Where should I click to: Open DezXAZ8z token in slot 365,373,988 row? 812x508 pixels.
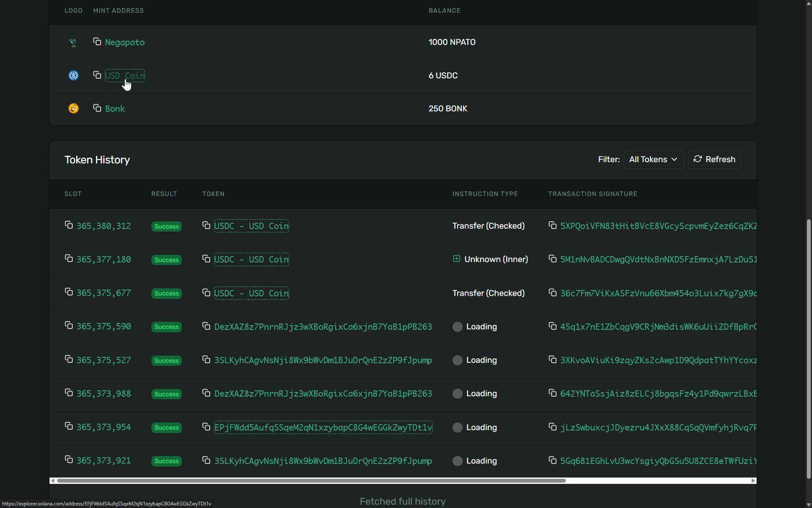pos(323,394)
